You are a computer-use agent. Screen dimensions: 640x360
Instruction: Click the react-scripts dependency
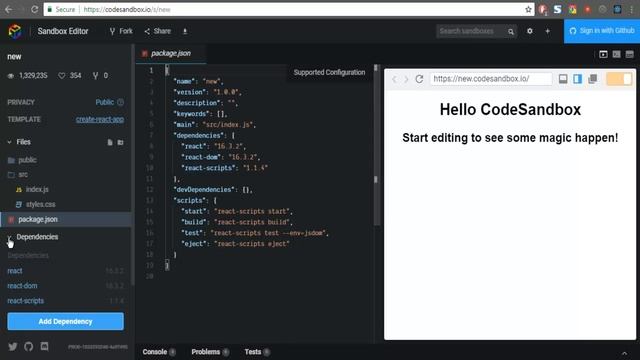coord(25,301)
